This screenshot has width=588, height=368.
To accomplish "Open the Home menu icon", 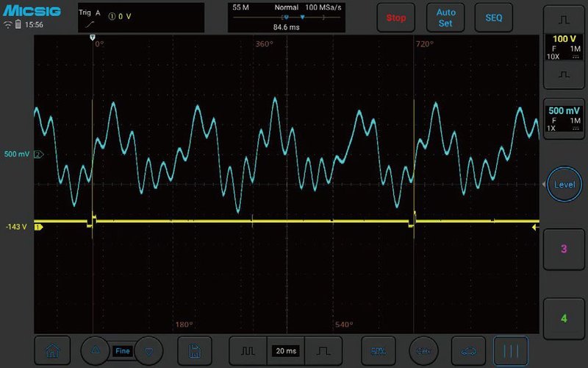I will pyautogui.click(x=52, y=351).
